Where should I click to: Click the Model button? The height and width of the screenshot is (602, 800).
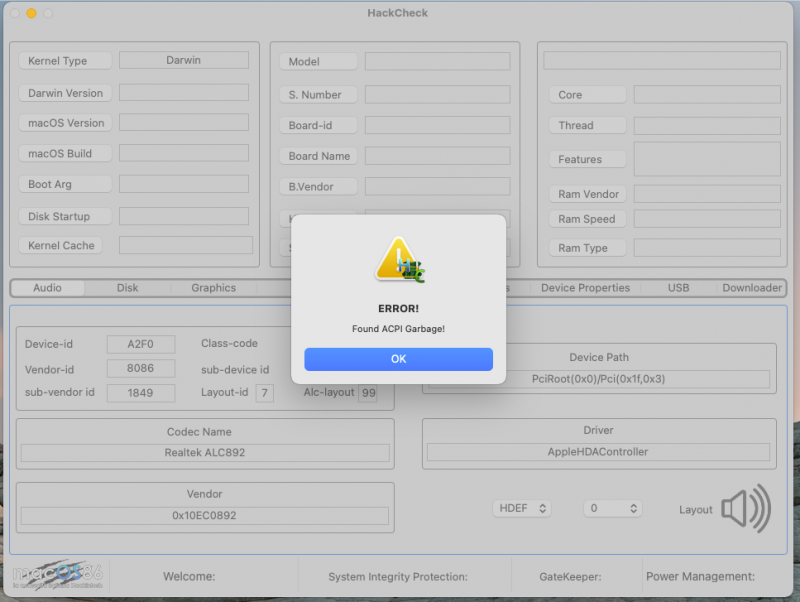click(x=318, y=62)
